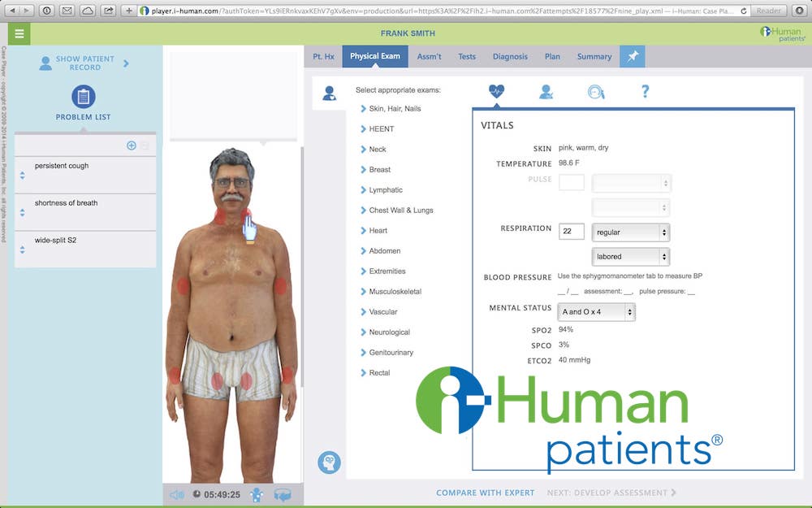
Task: Click the browser iCloud tabs icon
Action: [x=88, y=11]
